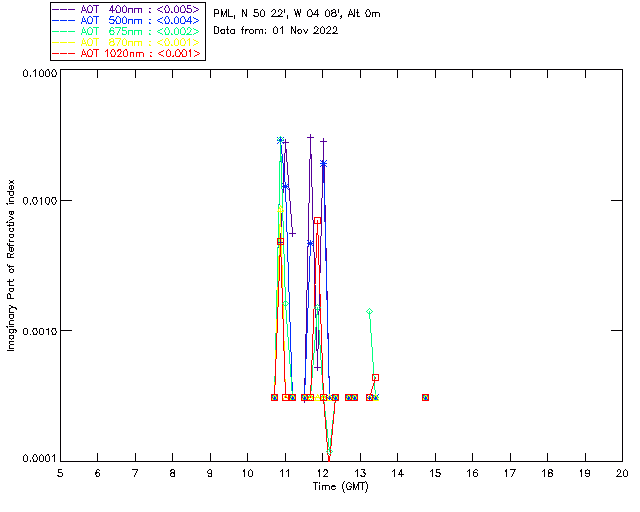This screenshot has height=512, width=640.
Task: Click the red square marker near 10.9 GMT at 0.005
Action: tap(281, 241)
